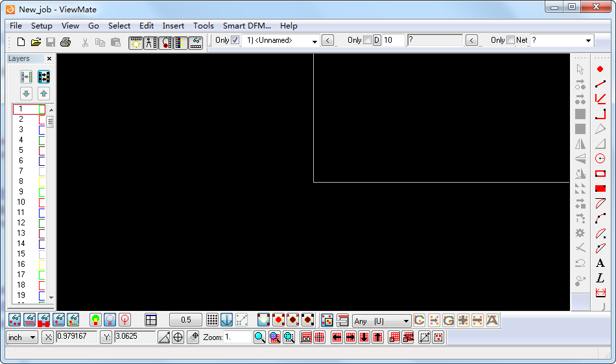Click the Y coordinate button

click(x=106, y=337)
